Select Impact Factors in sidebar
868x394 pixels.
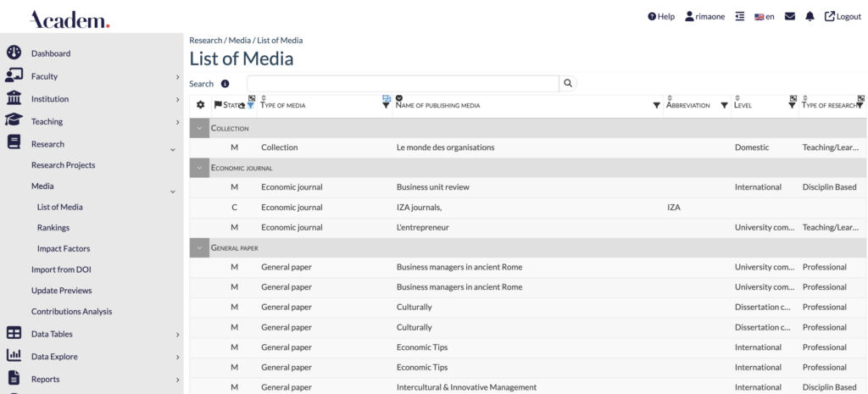[x=64, y=249]
